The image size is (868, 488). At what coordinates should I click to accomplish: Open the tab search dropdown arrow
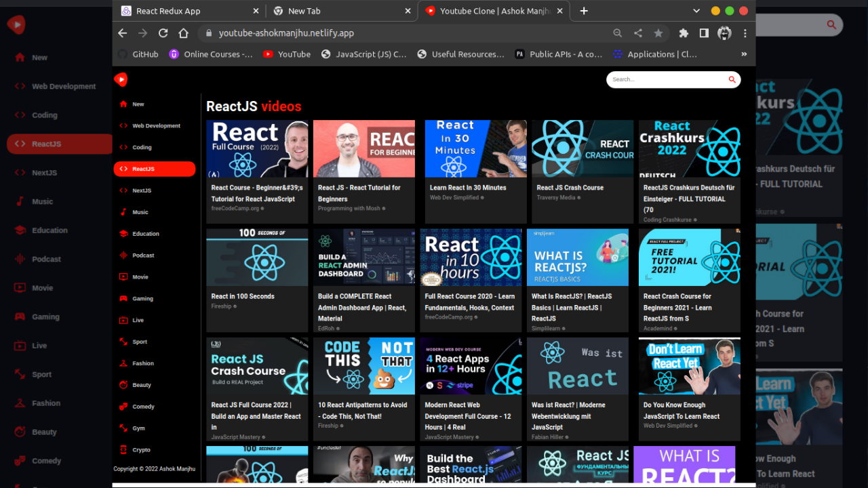click(x=696, y=11)
